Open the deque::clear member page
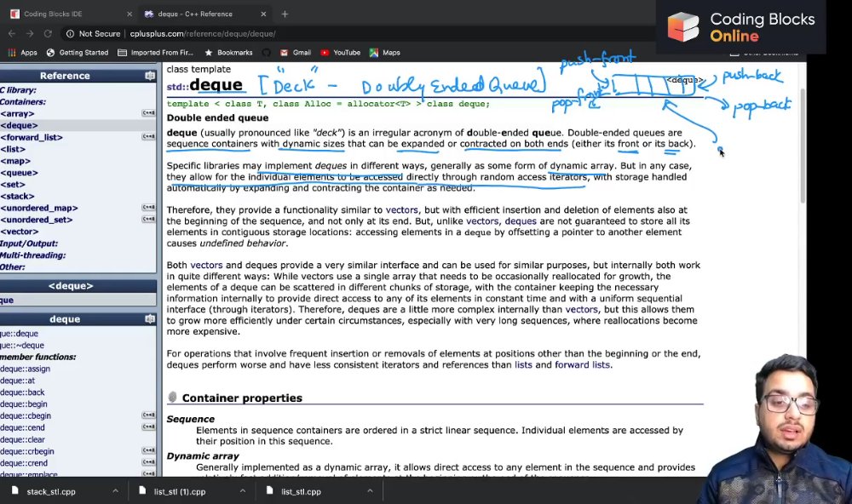852x504 pixels. click(22, 439)
